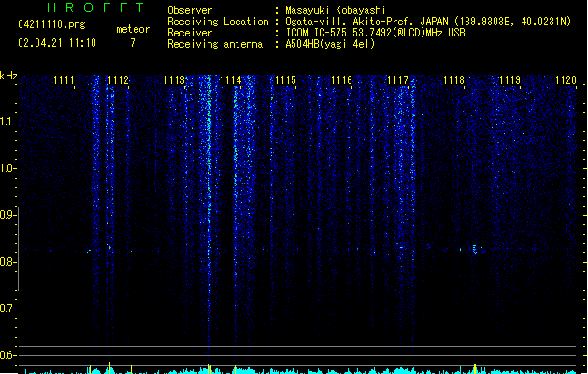Click the meteor count value 7

(133, 43)
